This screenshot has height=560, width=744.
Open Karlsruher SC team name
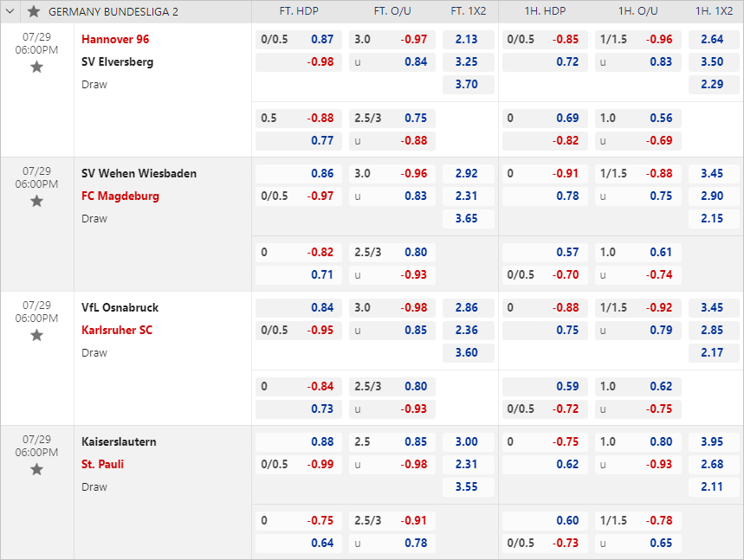click(117, 331)
